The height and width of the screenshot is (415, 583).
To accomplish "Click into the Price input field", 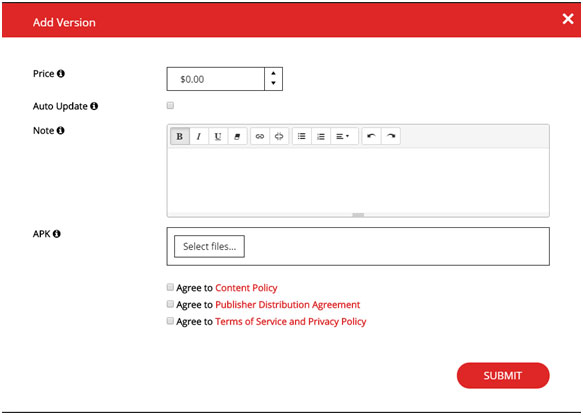I will point(216,79).
